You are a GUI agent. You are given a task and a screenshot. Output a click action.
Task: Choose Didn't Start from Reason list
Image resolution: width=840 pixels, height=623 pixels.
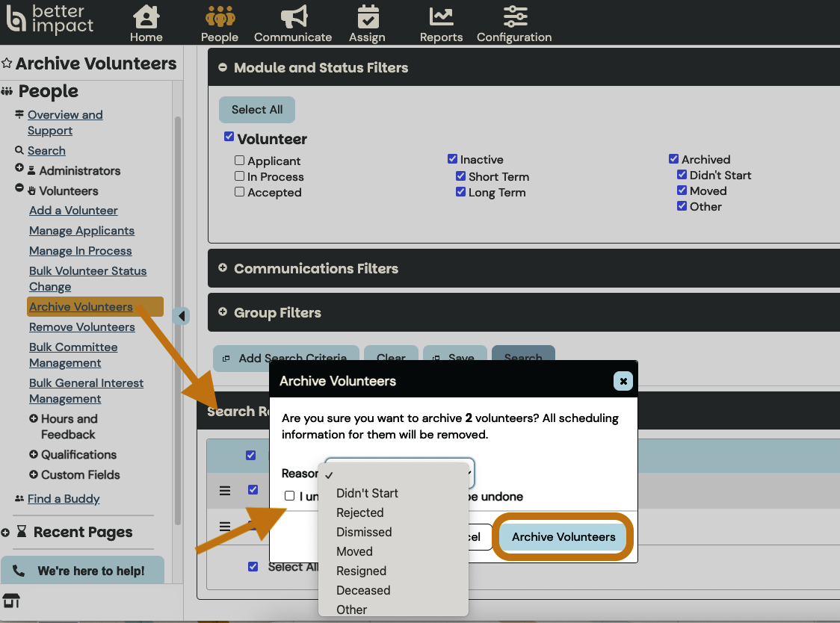(367, 493)
